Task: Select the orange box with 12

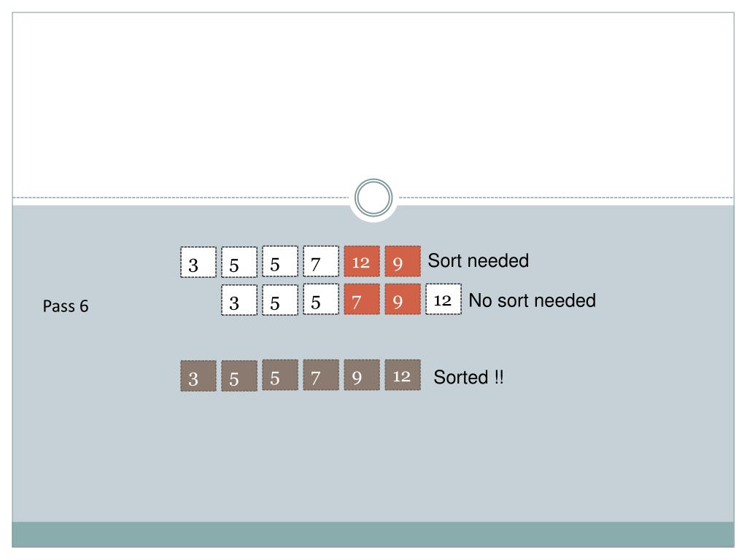Action: pos(362,261)
